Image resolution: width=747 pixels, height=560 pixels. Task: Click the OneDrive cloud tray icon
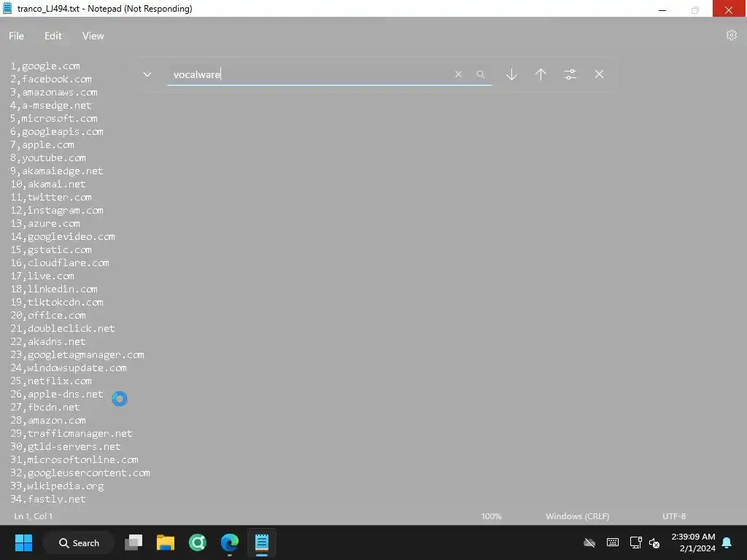tap(589, 542)
